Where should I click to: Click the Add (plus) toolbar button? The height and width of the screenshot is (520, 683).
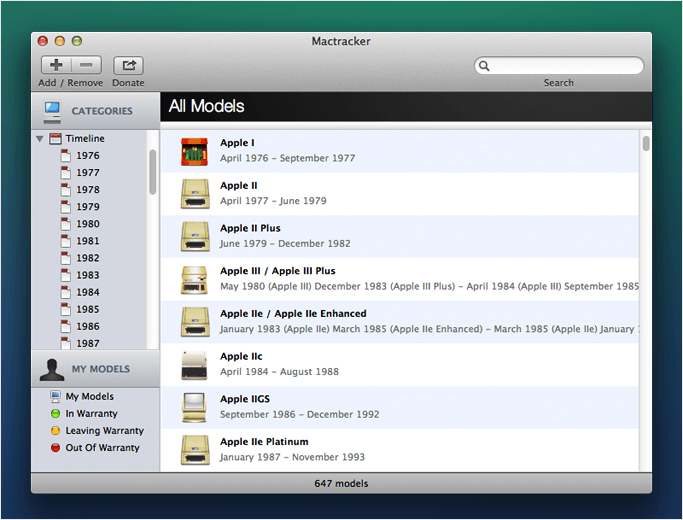click(56, 65)
